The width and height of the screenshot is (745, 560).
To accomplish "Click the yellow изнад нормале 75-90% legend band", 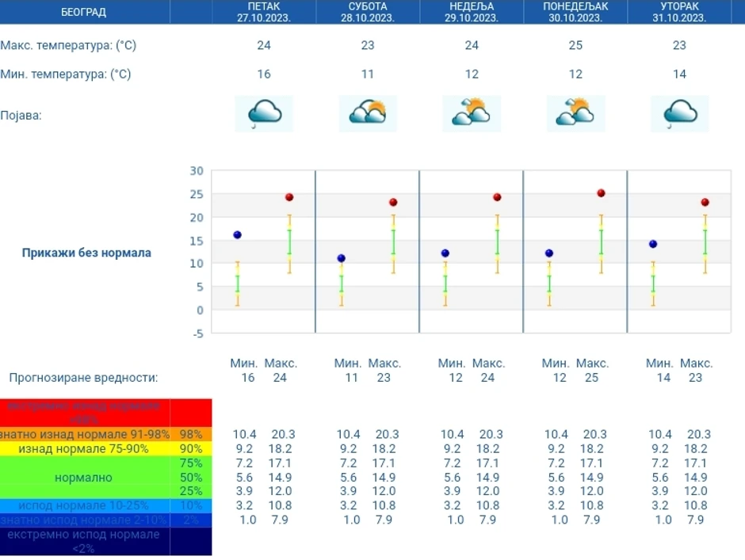I will coord(83,449).
